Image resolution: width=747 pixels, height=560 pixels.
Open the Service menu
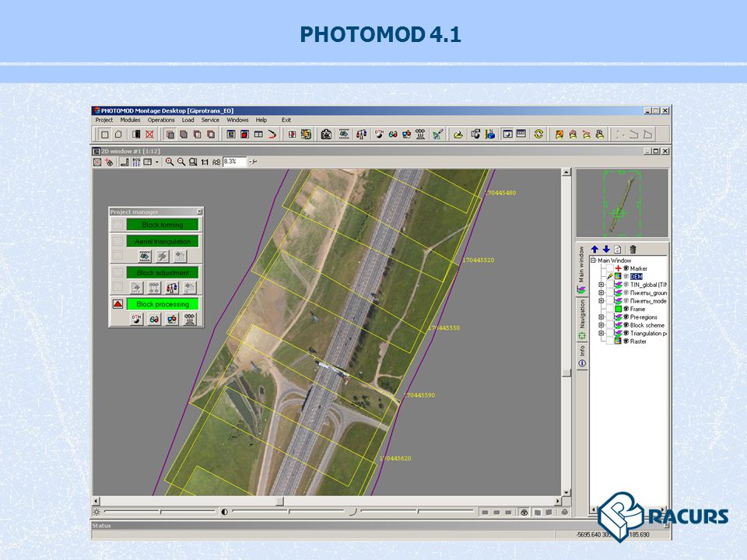pyautogui.click(x=210, y=120)
